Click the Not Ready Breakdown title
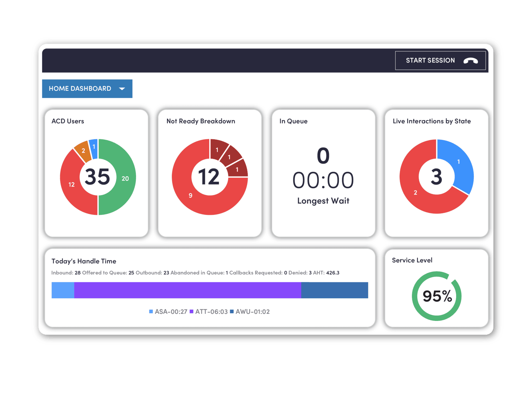 [x=201, y=121]
